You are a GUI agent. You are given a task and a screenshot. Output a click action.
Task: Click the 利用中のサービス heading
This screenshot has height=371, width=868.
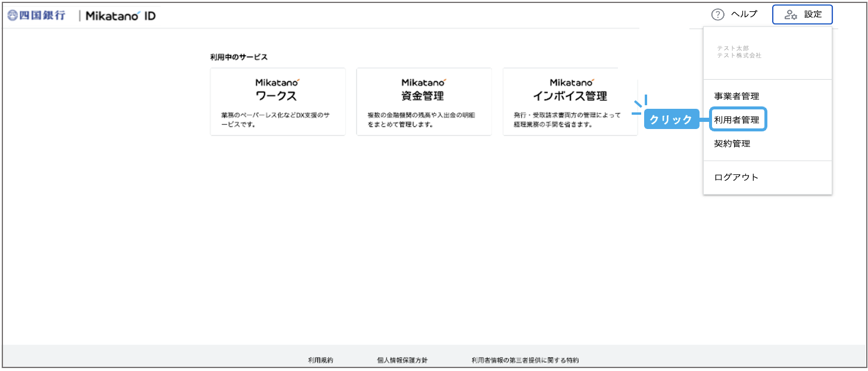point(239,57)
